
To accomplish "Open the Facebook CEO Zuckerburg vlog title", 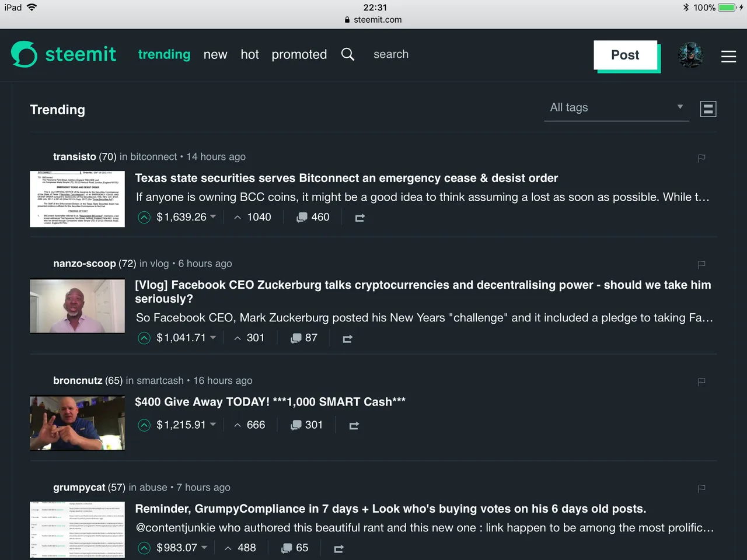I will [423, 292].
